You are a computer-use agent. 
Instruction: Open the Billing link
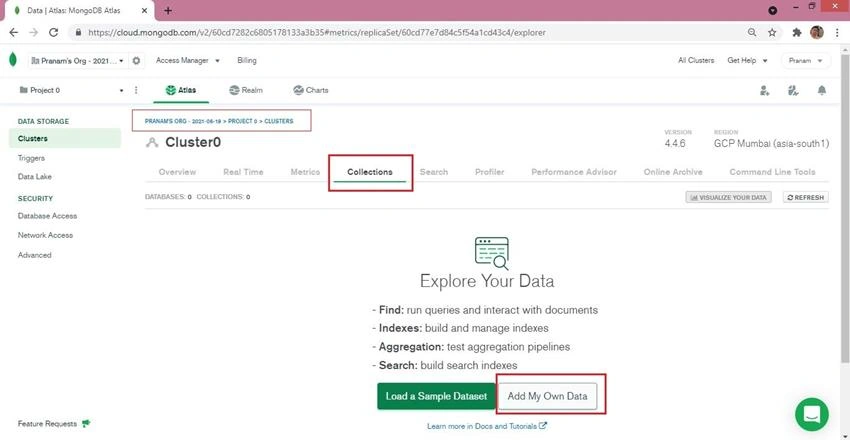[247, 61]
